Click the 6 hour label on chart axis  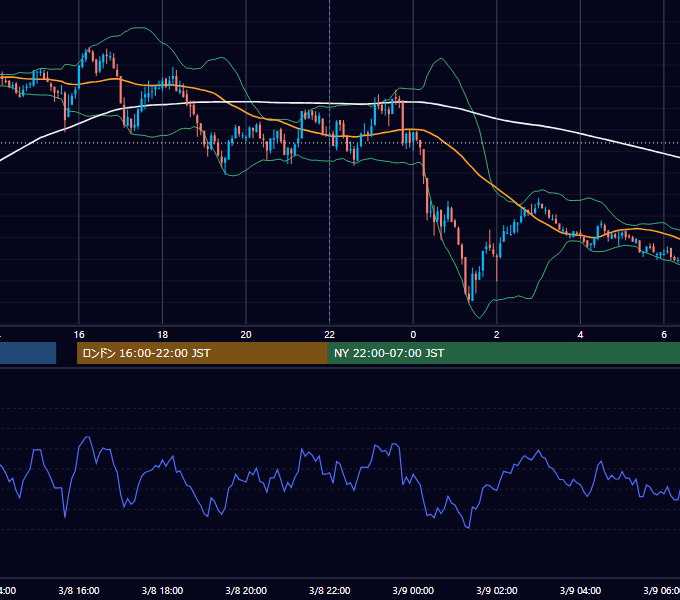tap(664, 335)
